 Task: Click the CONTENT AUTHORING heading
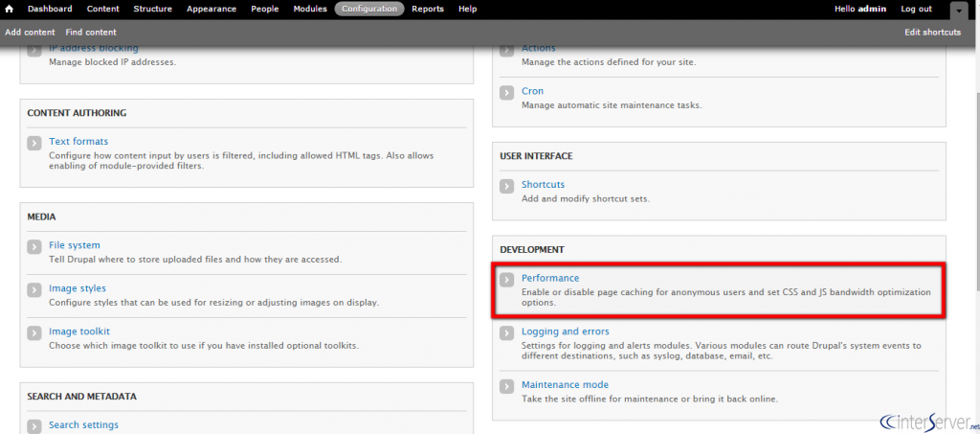point(77,113)
